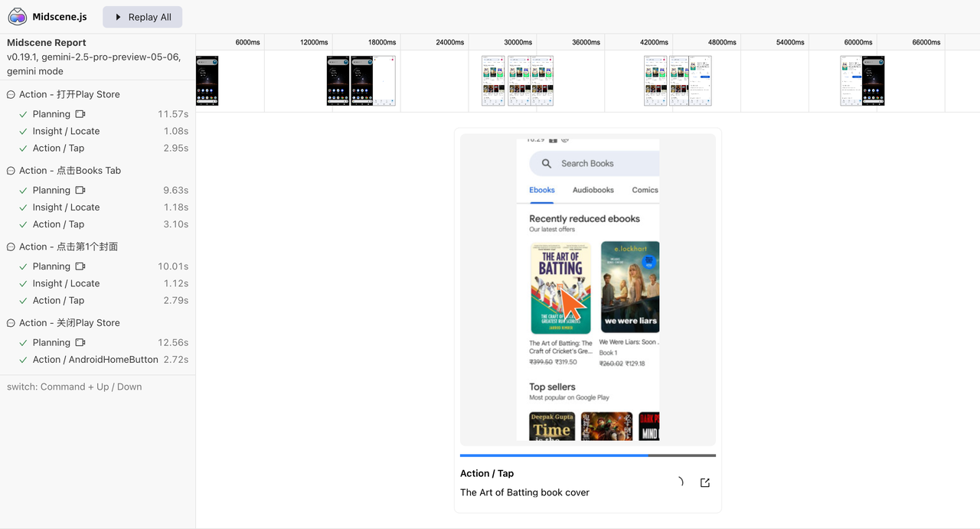Click the replay progress bar under the preview

[587, 456]
